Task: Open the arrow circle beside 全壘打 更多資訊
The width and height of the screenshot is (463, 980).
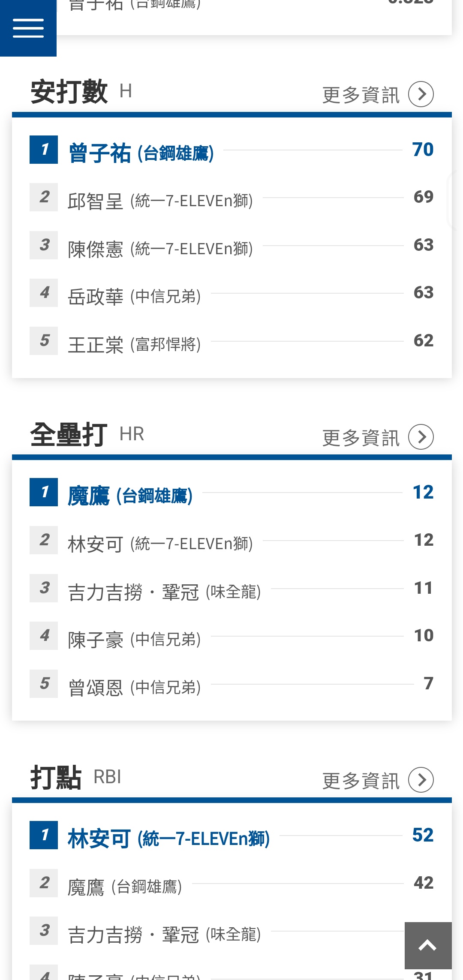Action: pos(421,437)
